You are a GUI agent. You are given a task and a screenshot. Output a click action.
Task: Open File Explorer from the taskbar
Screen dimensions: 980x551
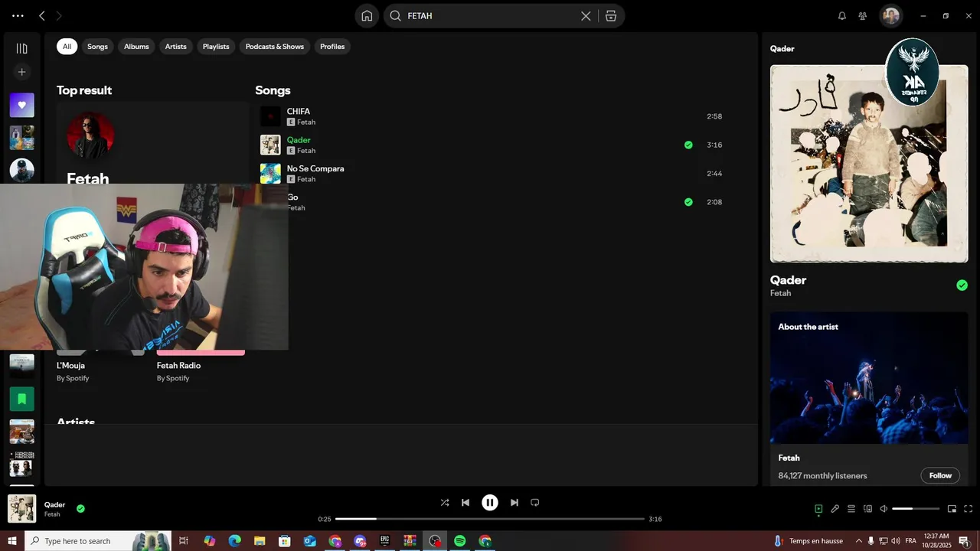pos(260,541)
